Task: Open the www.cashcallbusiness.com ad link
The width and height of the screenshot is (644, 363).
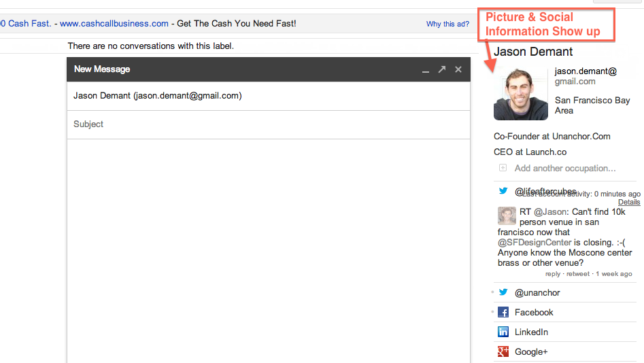Action: (x=114, y=23)
